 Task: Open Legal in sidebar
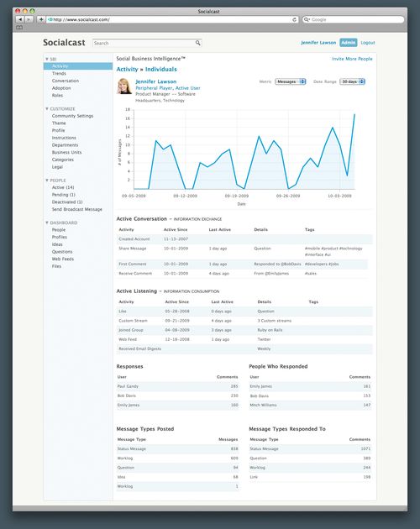57,166
